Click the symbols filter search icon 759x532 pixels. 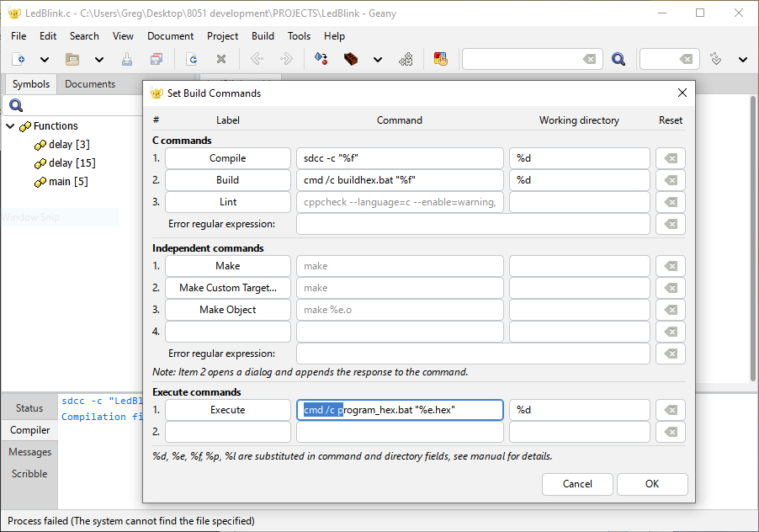click(16, 105)
